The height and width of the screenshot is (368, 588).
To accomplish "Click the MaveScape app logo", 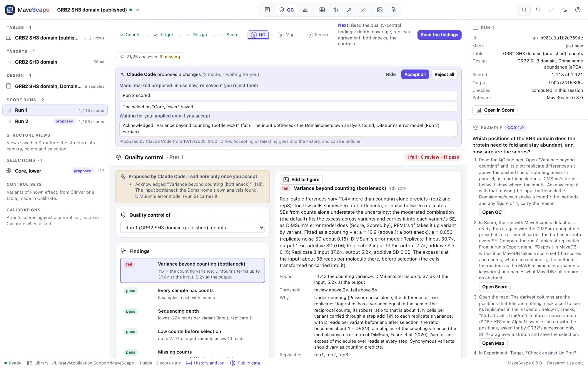I will point(10,10).
